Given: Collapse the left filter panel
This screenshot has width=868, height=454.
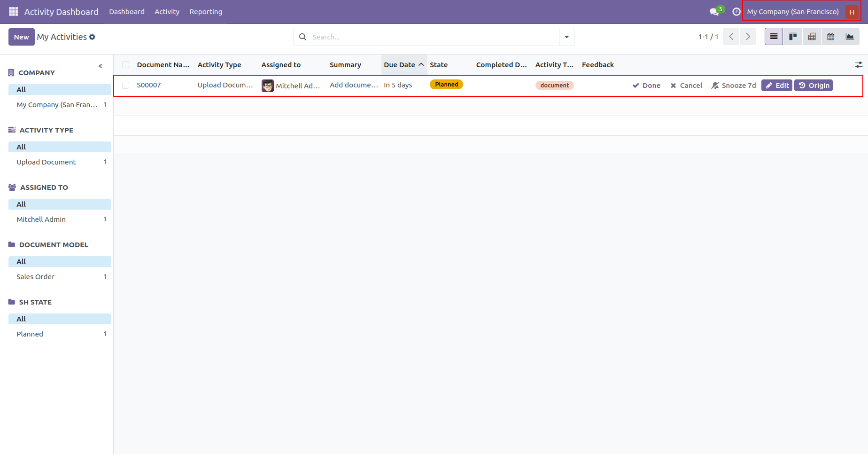Looking at the screenshot, I should point(100,66).
